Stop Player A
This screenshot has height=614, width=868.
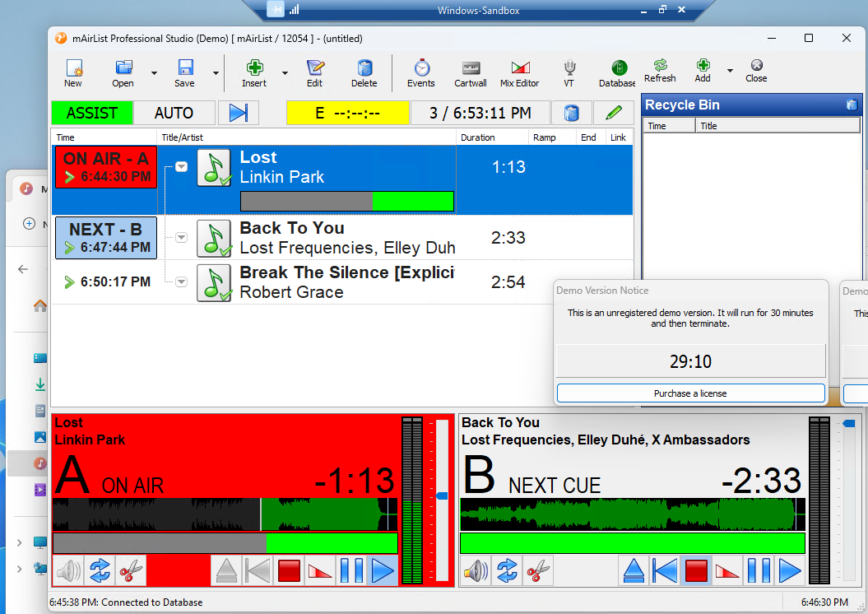[289, 570]
